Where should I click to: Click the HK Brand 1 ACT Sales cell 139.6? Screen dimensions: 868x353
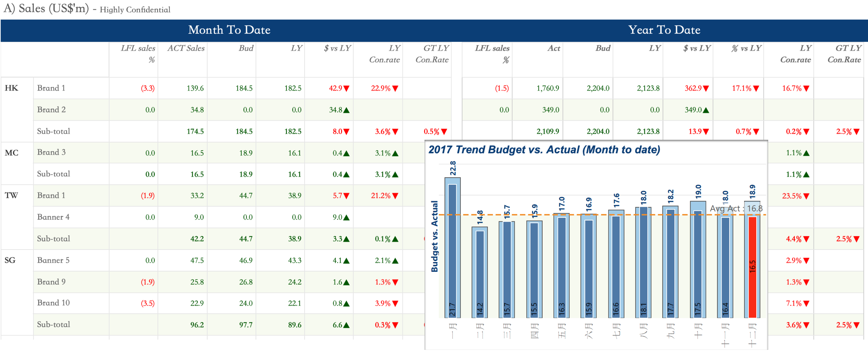point(195,88)
